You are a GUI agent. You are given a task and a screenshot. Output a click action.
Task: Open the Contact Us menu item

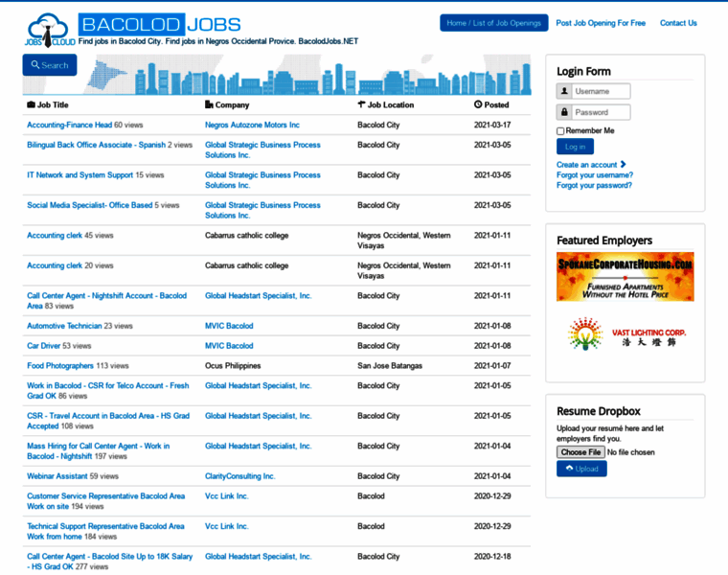[678, 23]
